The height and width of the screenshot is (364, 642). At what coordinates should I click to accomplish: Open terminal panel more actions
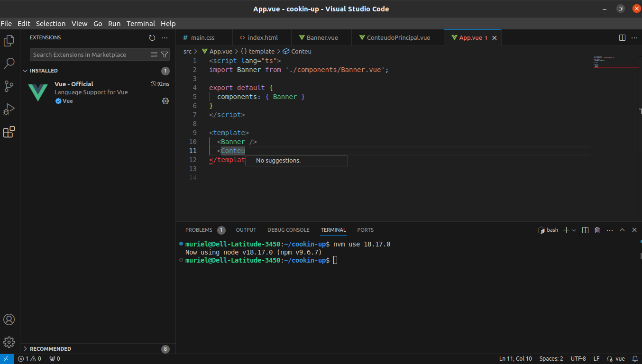(610, 230)
